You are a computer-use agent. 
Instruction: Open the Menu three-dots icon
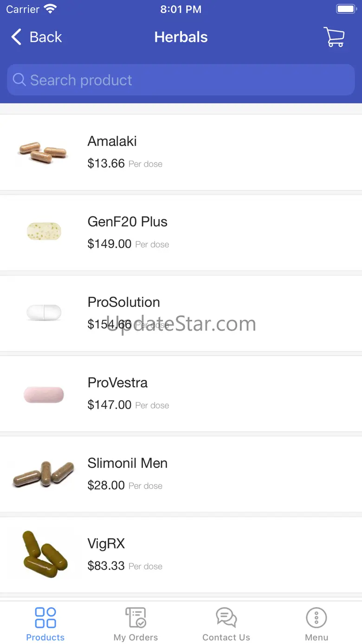pos(317,618)
